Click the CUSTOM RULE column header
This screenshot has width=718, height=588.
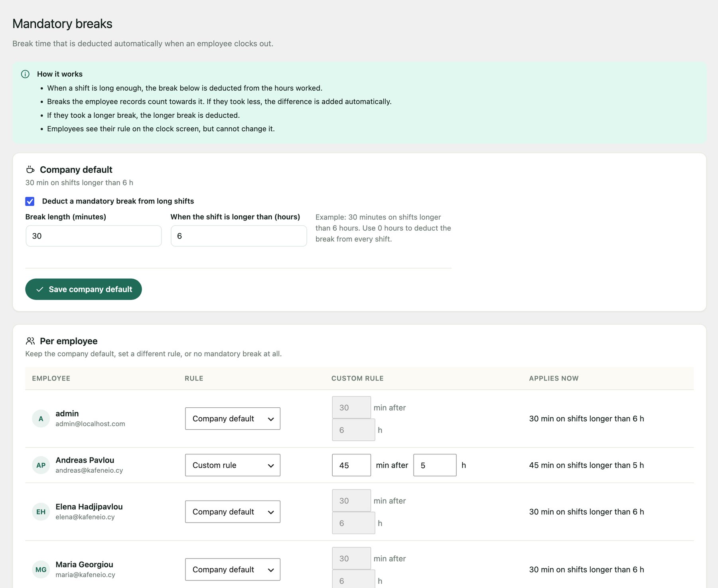(x=357, y=378)
